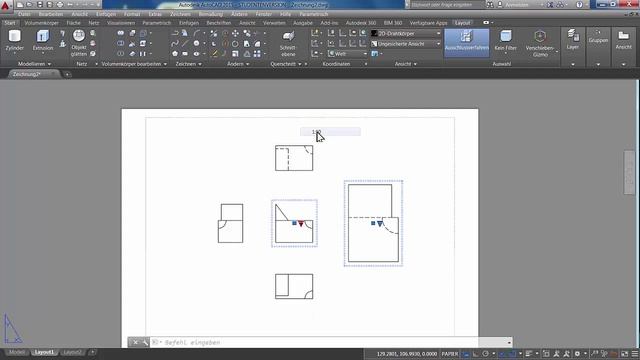The width and height of the screenshot is (640, 360).
Task: Select the Extrusion tool
Action: (43, 41)
